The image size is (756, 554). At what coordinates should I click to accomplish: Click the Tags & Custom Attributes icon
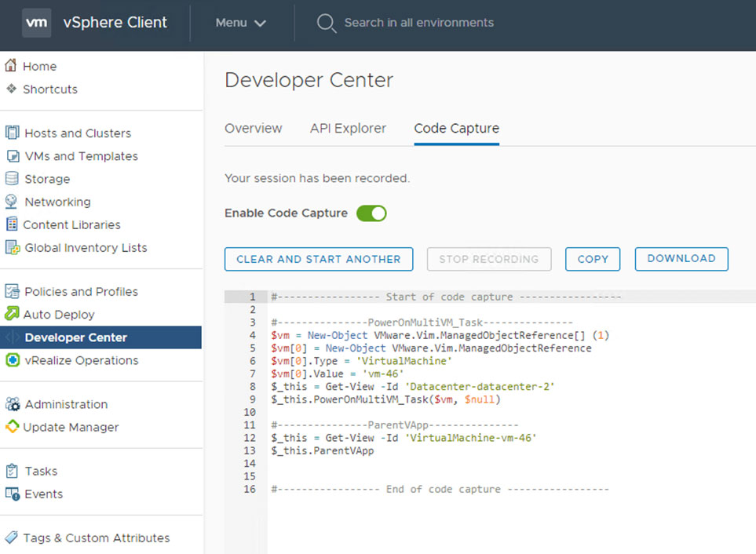point(12,538)
